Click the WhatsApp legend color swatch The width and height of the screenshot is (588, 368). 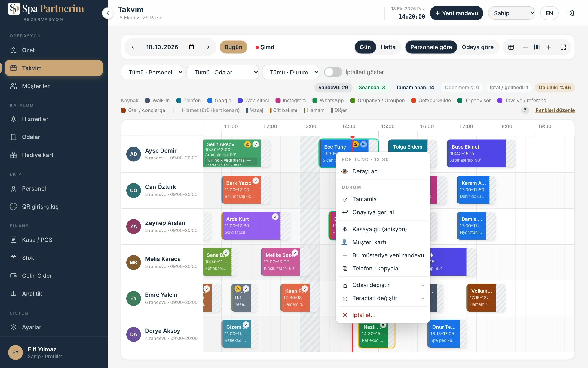click(315, 101)
